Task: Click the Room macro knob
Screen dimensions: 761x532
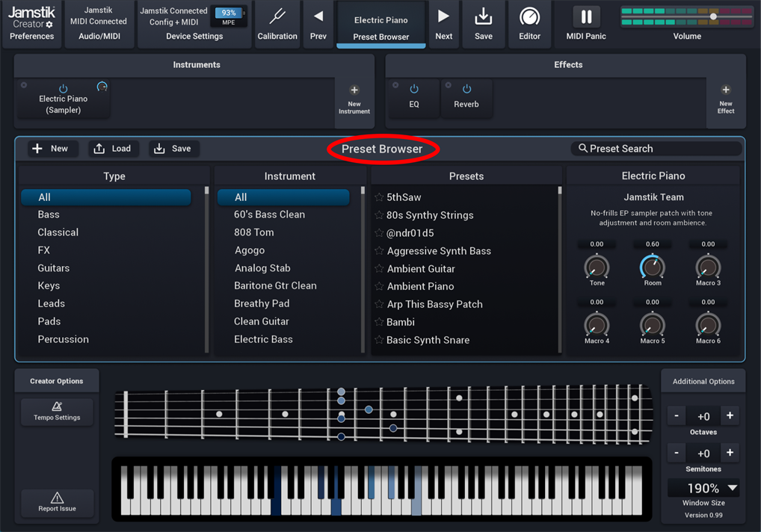Action: coord(653,267)
